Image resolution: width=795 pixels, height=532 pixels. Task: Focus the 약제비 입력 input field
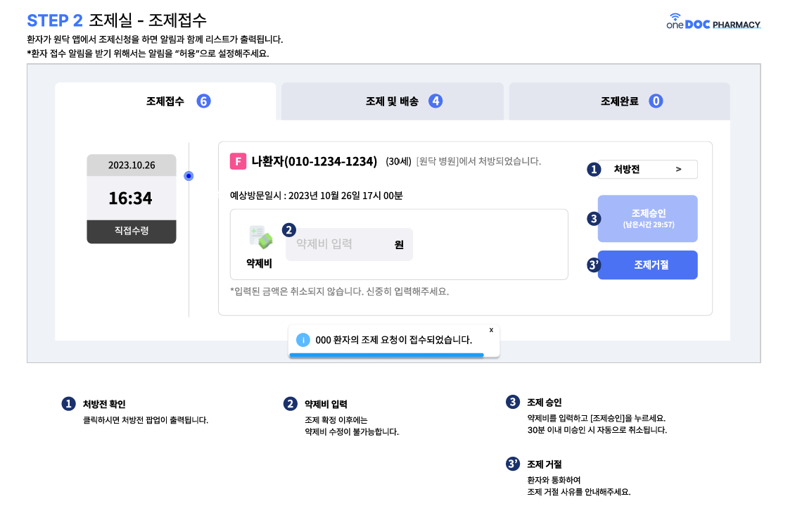[x=338, y=245]
